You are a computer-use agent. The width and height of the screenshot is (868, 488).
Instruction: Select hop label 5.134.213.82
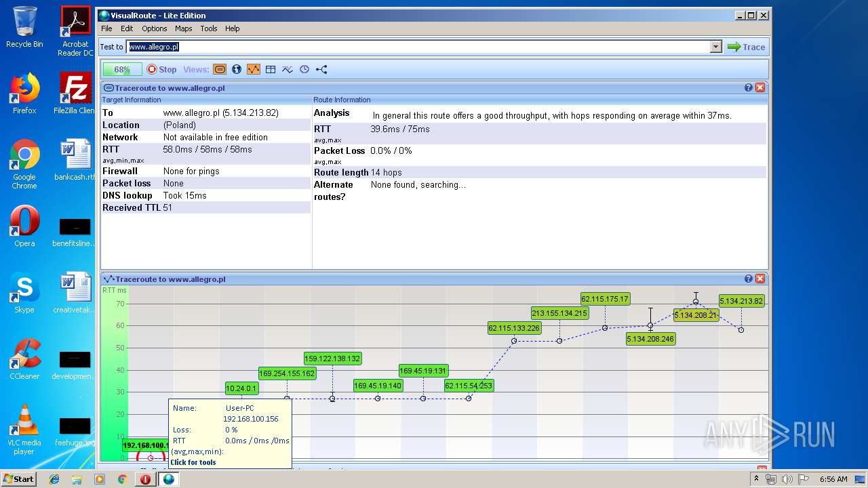tap(741, 301)
